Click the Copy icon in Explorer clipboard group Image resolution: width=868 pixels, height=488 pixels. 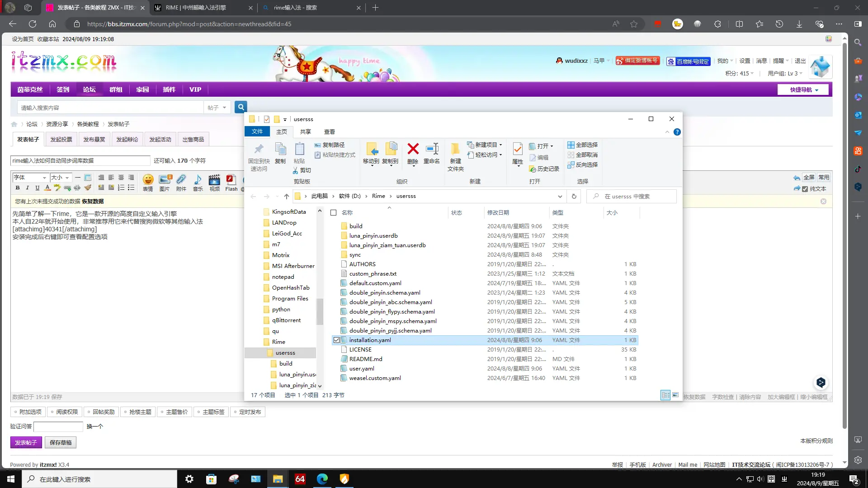point(280,149)
